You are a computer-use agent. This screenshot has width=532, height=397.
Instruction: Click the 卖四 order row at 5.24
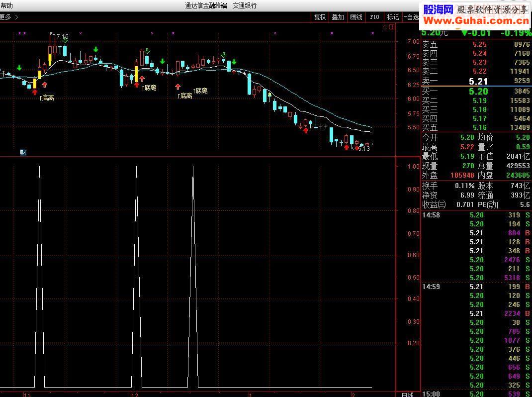click(476, 53)
